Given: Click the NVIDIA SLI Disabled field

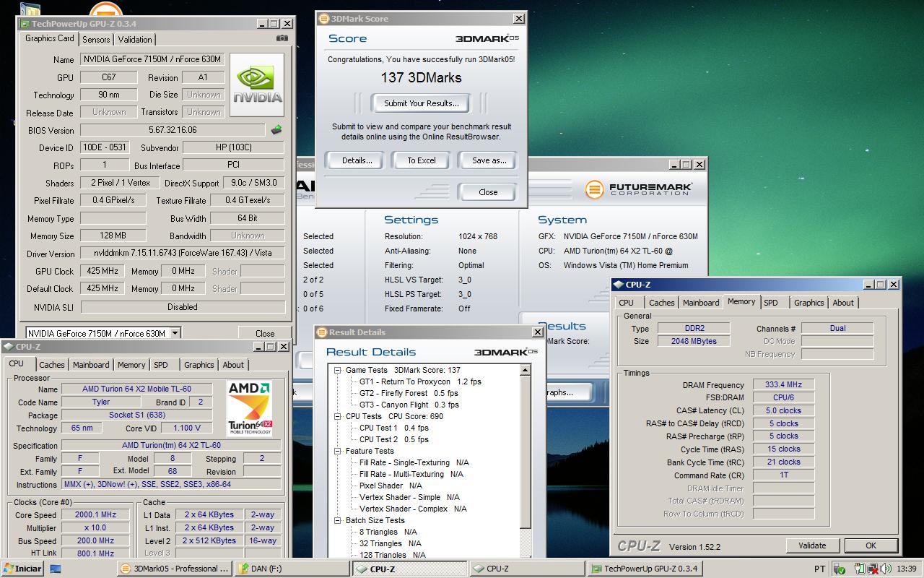Looking at the screenshot, I should tap(182, 306).
